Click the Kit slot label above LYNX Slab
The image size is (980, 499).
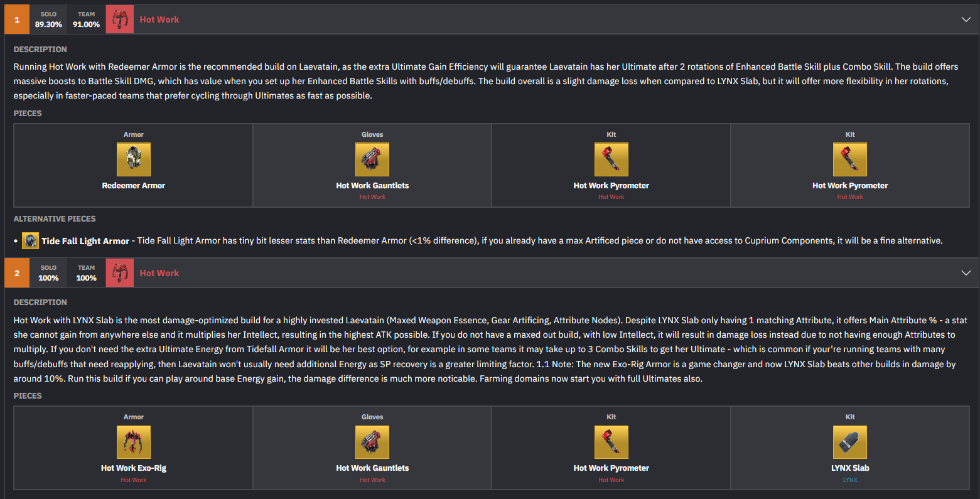tap(850, 417)
